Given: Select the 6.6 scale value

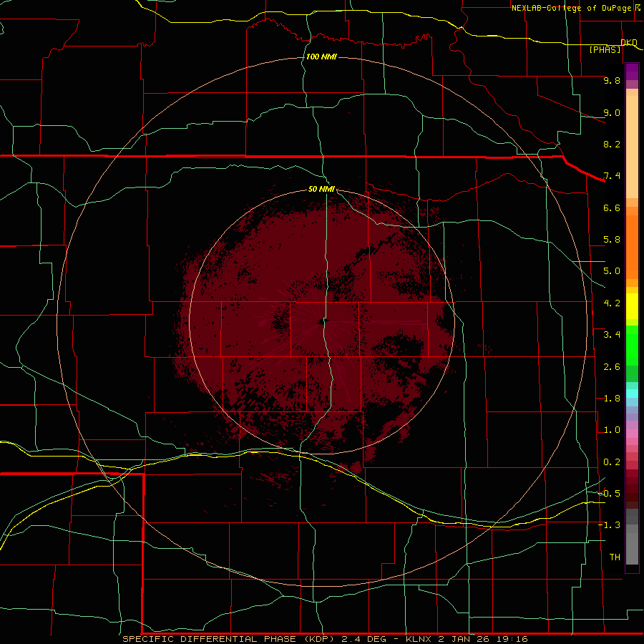Looking at the screenshot, I should coord(612,208).
